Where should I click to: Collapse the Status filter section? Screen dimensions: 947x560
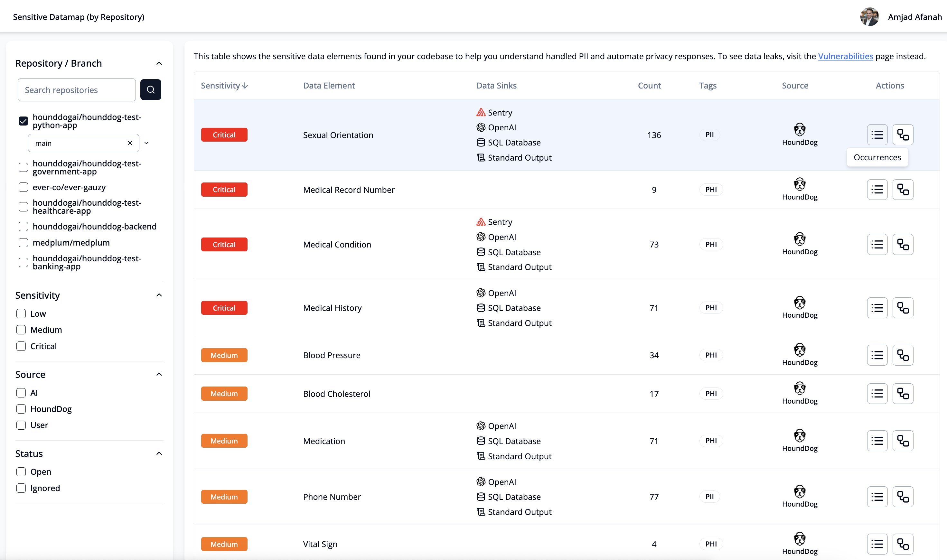click(x=159, y=453)
